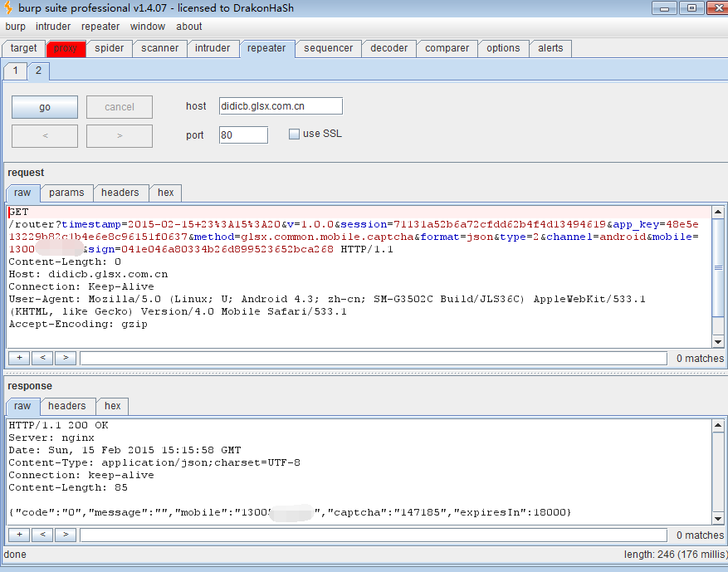Screen dimensions: 728x572
Task: Minimize the Burp Suite window
Action: pyautogui.click(x=664, y=8)
